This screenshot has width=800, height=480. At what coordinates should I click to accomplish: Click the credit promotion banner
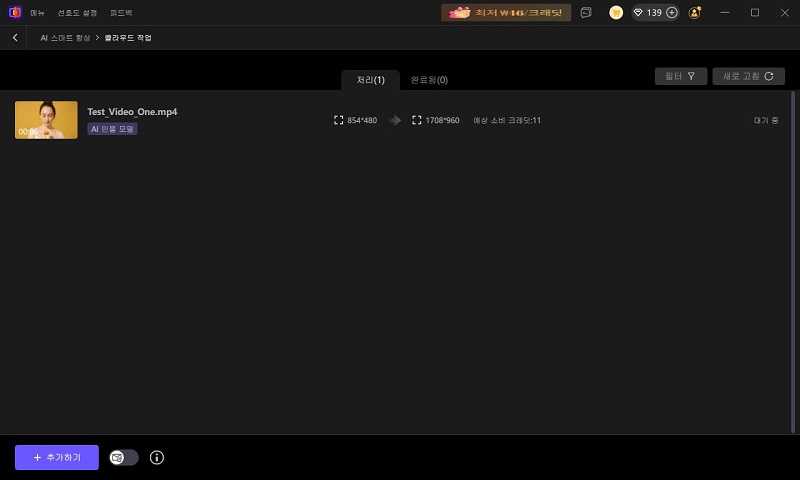pyautogui.click(x=506, y=13)
